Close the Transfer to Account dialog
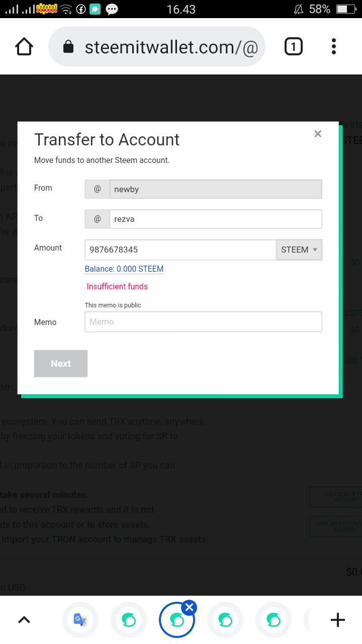This screenshot has width=362, height=644. coord(318,134)
